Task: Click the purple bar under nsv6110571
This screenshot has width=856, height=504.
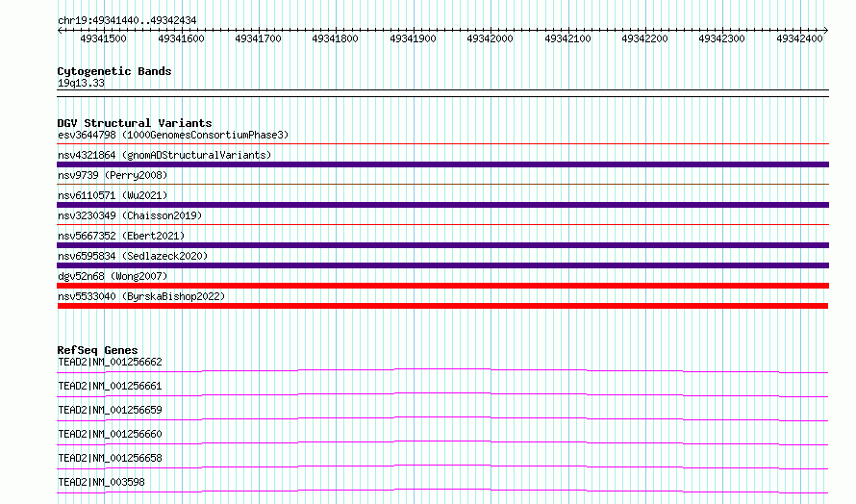Action: click(x=442, y=205)
